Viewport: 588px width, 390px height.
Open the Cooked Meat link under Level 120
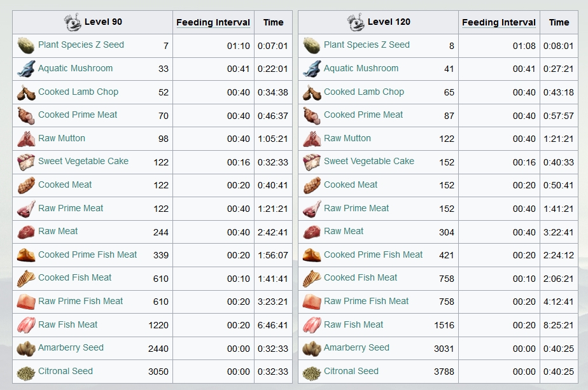pos(351,185)
